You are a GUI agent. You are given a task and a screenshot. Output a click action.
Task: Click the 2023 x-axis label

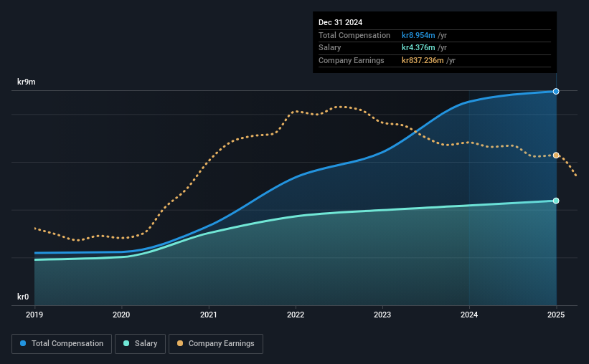point(382,315)
